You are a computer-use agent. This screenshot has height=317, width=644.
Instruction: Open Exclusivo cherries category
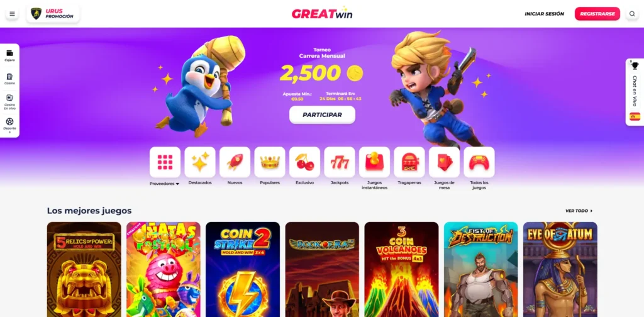click(305, 162)
